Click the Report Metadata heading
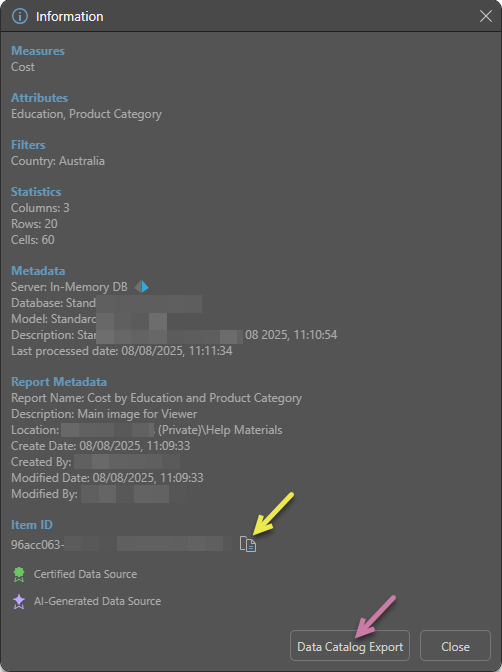502x672 pixels. 59,382
